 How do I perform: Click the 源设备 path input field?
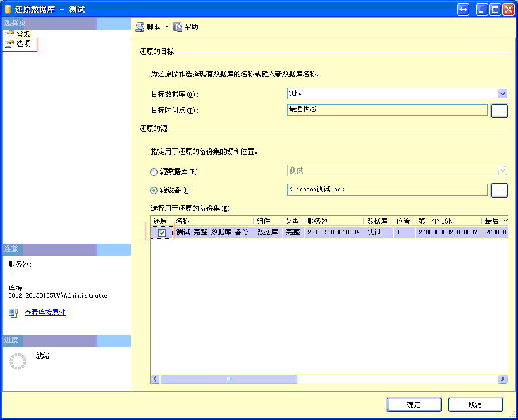tap(387, 190)
